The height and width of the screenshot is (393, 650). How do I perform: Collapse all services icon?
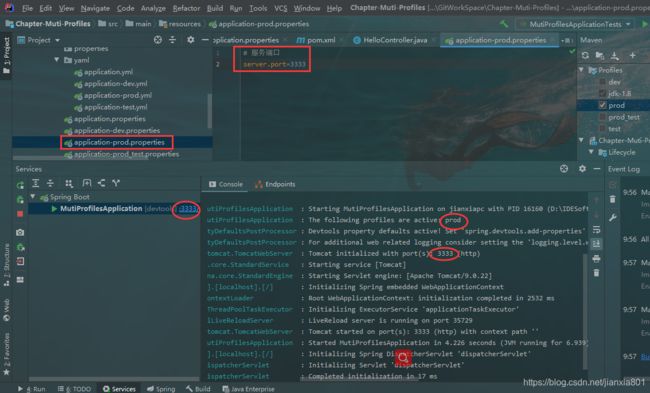(50, 183)
